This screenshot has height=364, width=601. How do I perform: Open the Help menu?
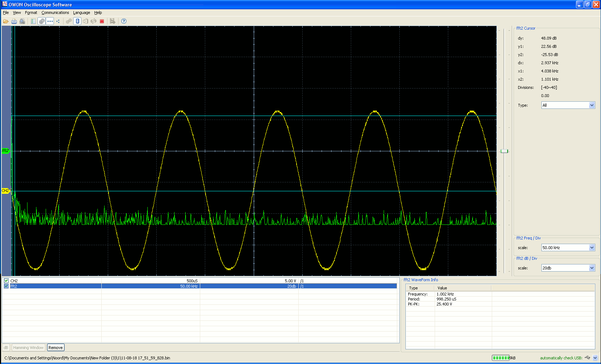98,12
